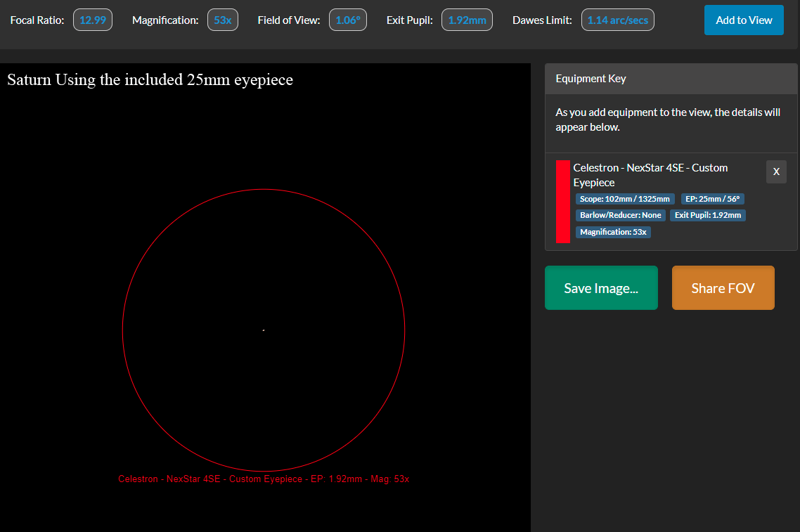This screenshot has width=800, height=532.
Task: Click the Add to View button
Action: 744,20
